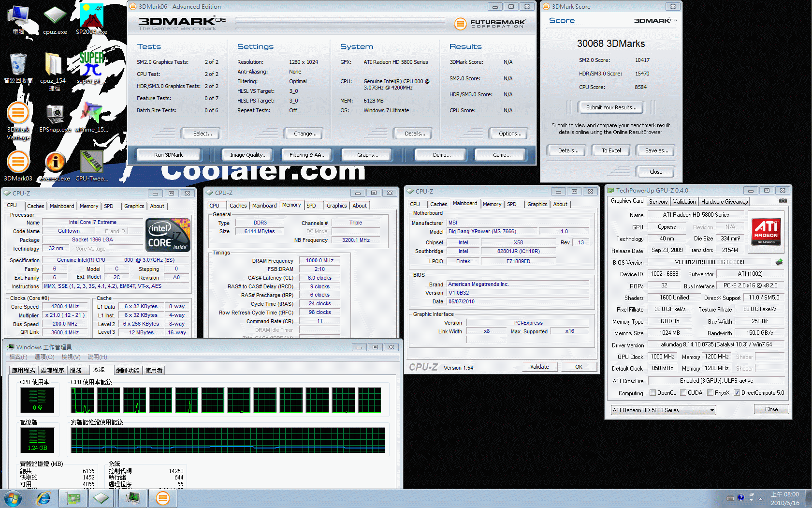The image size is (812, 508).
Task: Click the OK button in CPU-Z
Action: pos(579,367)
